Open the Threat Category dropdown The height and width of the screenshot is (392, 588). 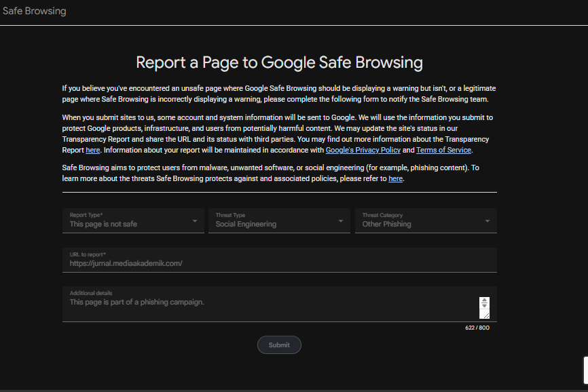point(426,220)
